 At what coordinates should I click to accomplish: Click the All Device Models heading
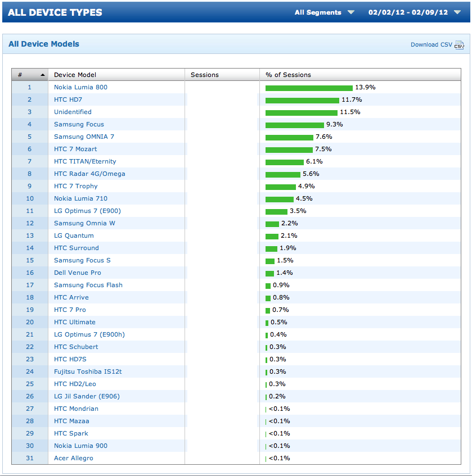tap(44, 44)
